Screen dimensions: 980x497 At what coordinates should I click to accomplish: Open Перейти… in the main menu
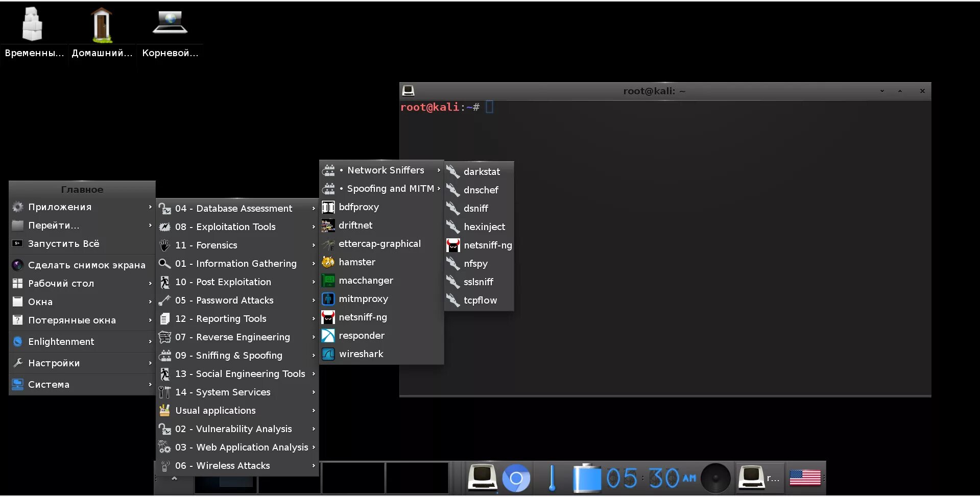tap(82, 226)
